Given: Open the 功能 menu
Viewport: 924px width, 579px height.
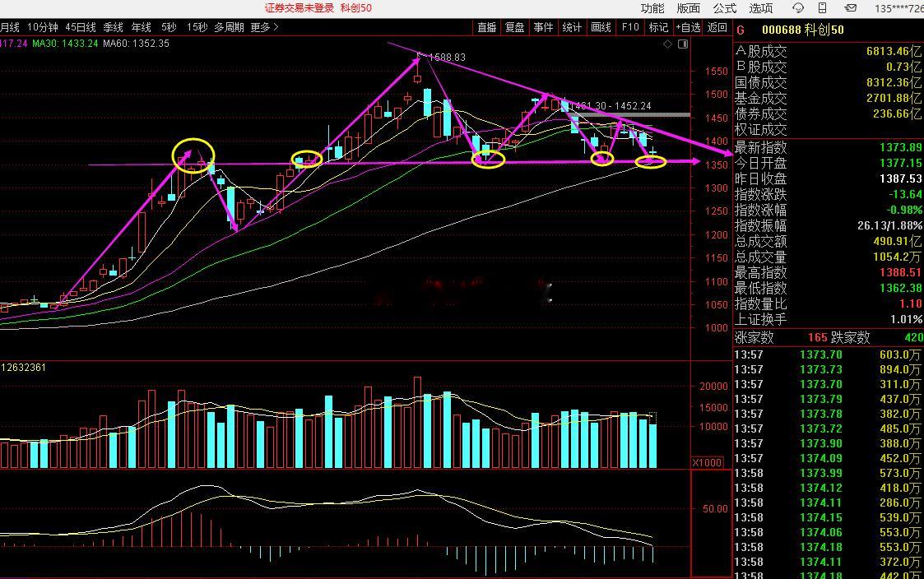Looking at the screenshot, I should pyautogui.click(x=652, y=8).
